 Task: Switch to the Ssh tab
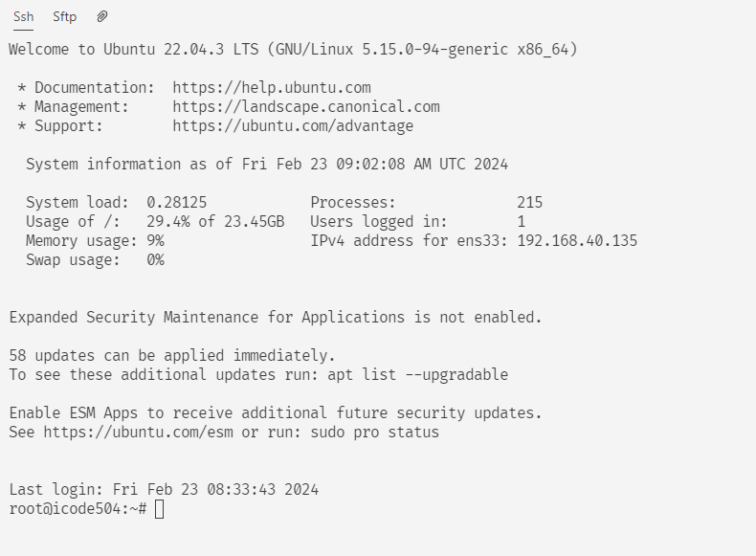tap(23, 17)
